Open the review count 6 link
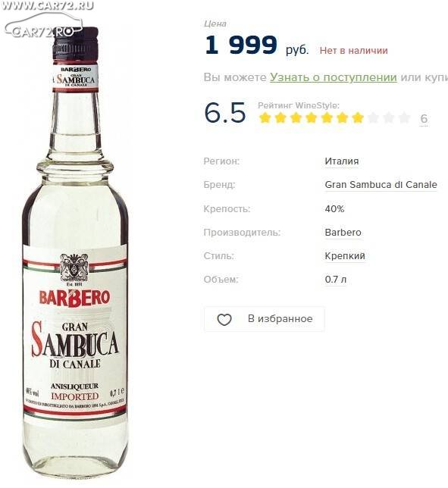 tap(424, 119)
